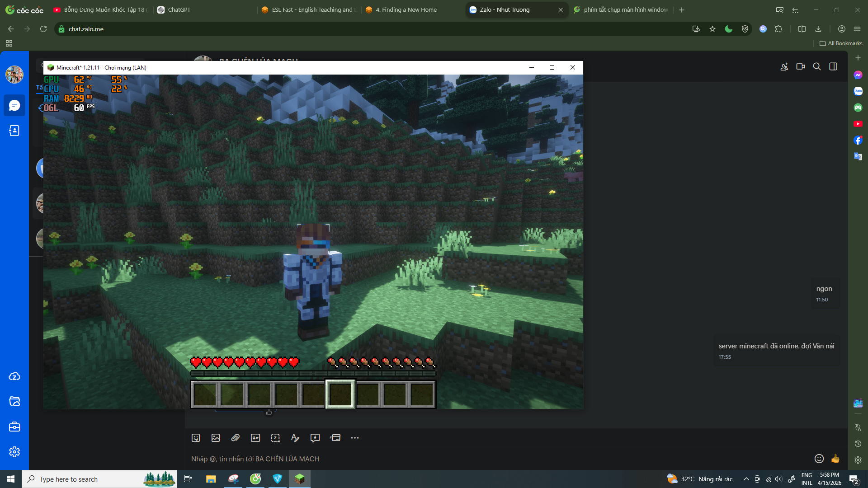Open the apps grid in bookmarks bar
This screenshot has height=488, width=868.
(x=9, y=43)
